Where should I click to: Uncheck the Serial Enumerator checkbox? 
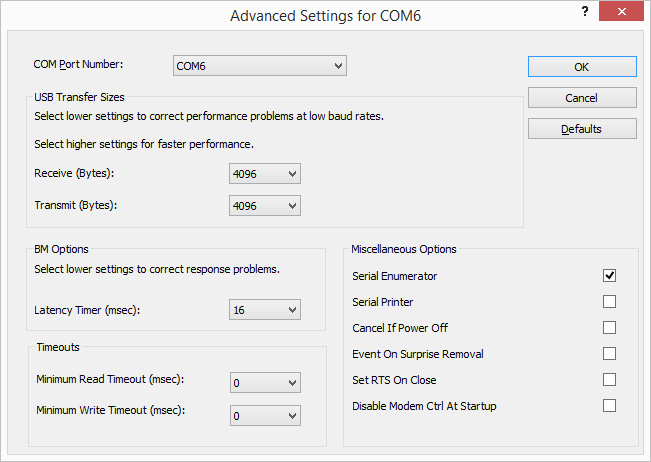609,276
